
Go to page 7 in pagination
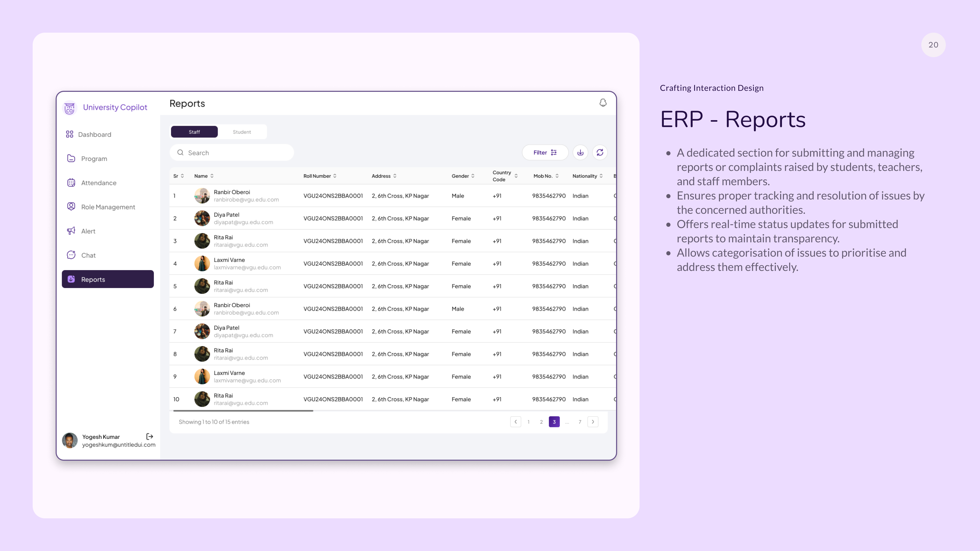pos(580,422)
